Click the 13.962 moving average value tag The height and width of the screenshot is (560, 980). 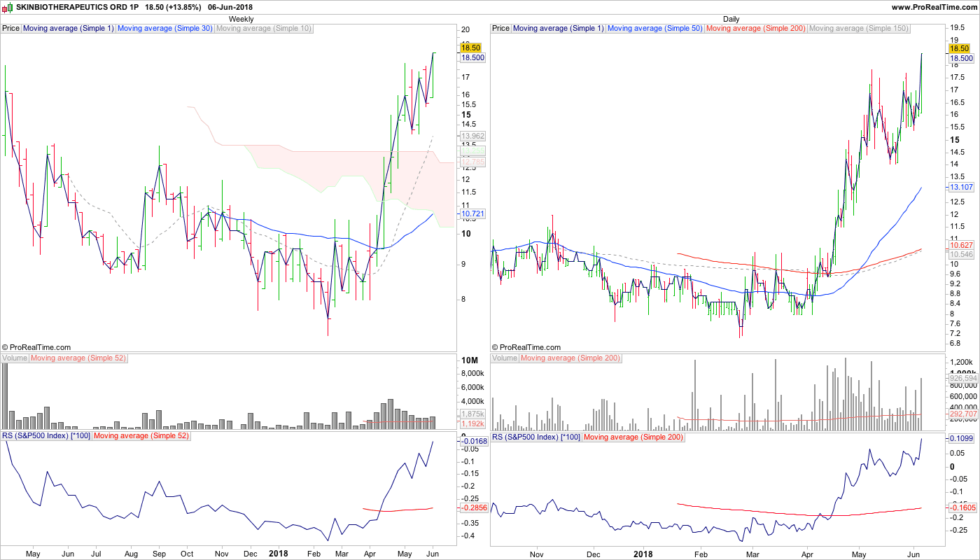click(x=472, y=136)
